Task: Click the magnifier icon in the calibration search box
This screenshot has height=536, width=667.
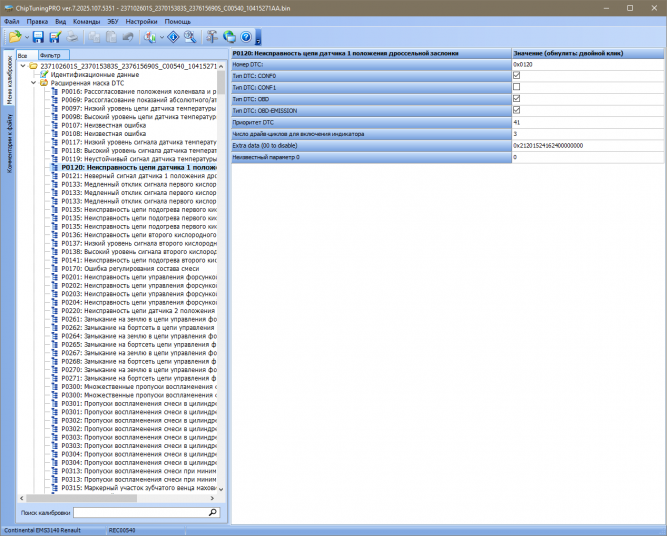Action: pos(213,512)
